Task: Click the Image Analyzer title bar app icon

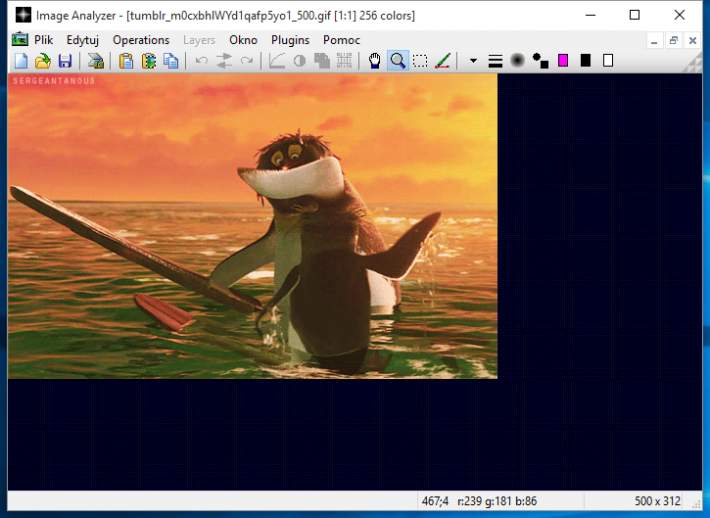Action: pyautogui.click(x=23, y=15)
